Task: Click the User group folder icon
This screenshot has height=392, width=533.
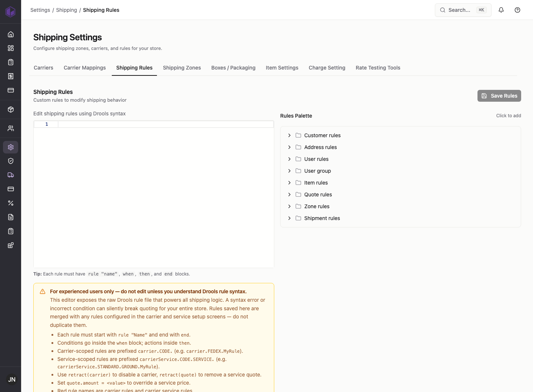Action: click(298, 171)
